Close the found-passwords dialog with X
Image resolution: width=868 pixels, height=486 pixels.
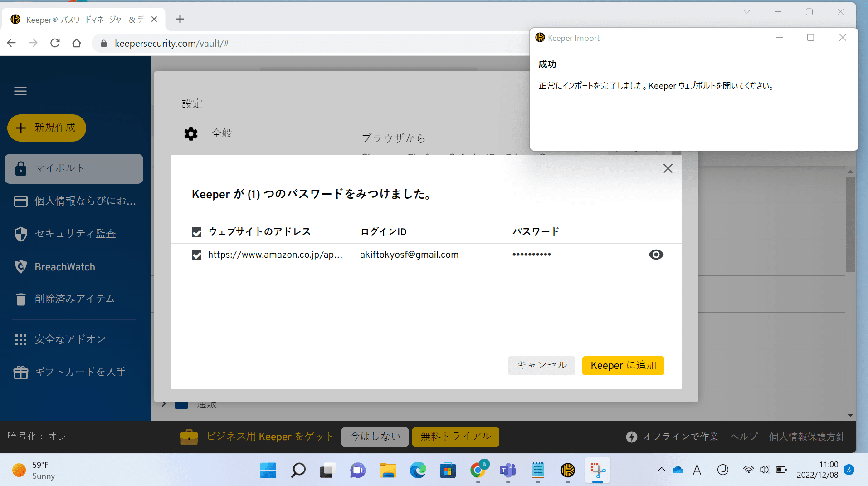[x=668, y=169]
